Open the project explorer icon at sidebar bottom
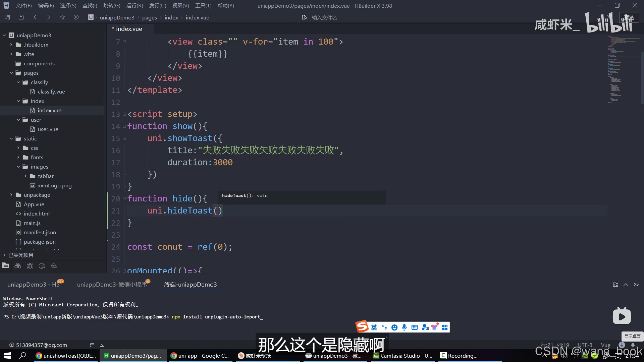This screenshot has height=362, width=644. (6, 266)
